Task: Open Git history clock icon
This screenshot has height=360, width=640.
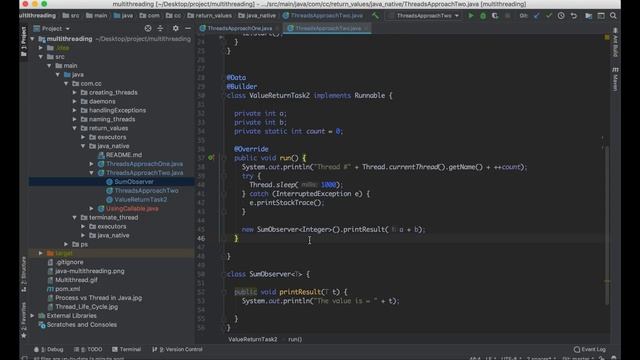Action: [561, 16]
